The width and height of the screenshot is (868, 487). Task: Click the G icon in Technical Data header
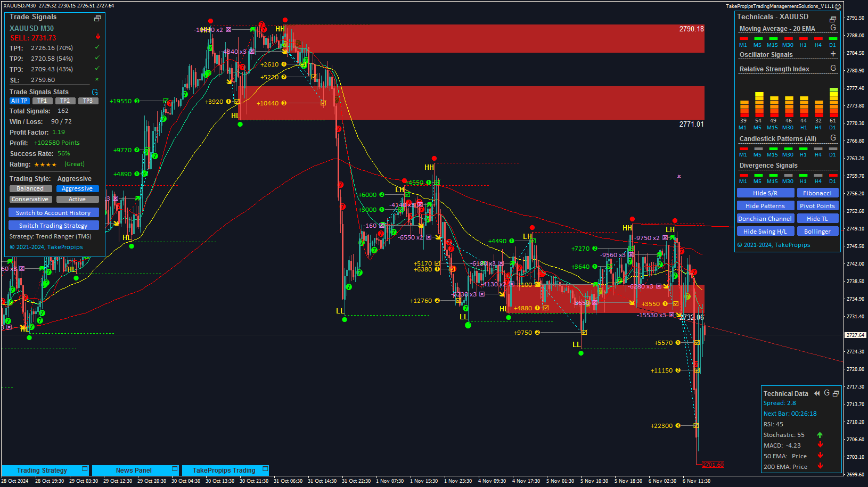pos(827,393)
